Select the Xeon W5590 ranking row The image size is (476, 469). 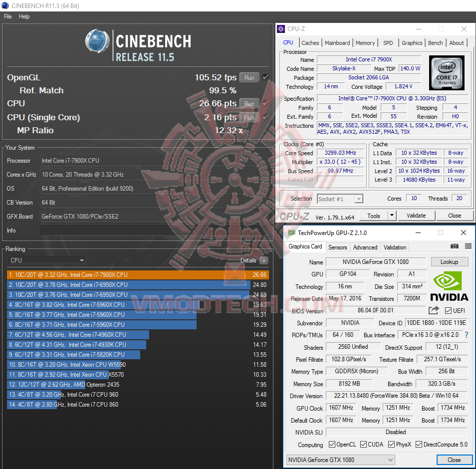(x=138, y=365)
